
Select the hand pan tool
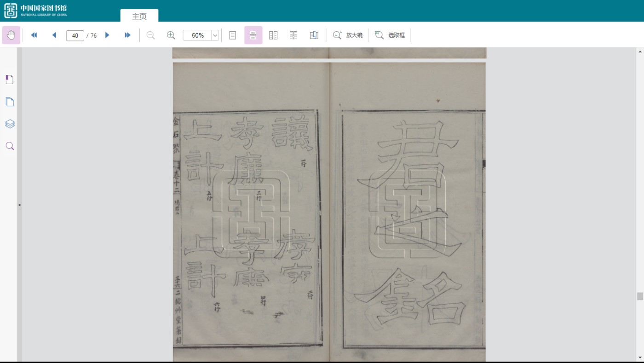click(x=11, y=35)
